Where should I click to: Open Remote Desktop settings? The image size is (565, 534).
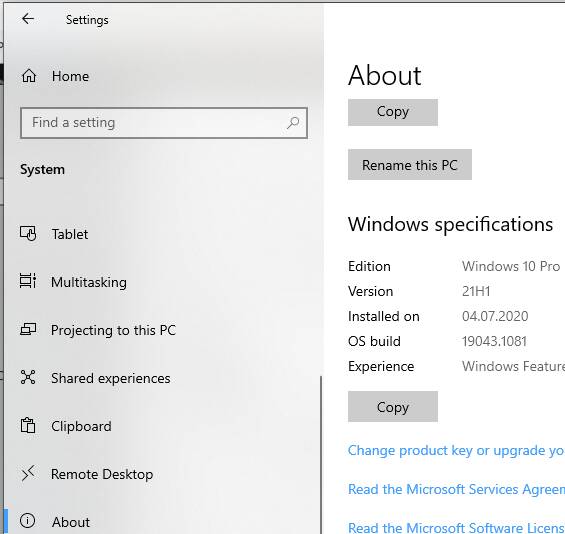pos(102,474)
